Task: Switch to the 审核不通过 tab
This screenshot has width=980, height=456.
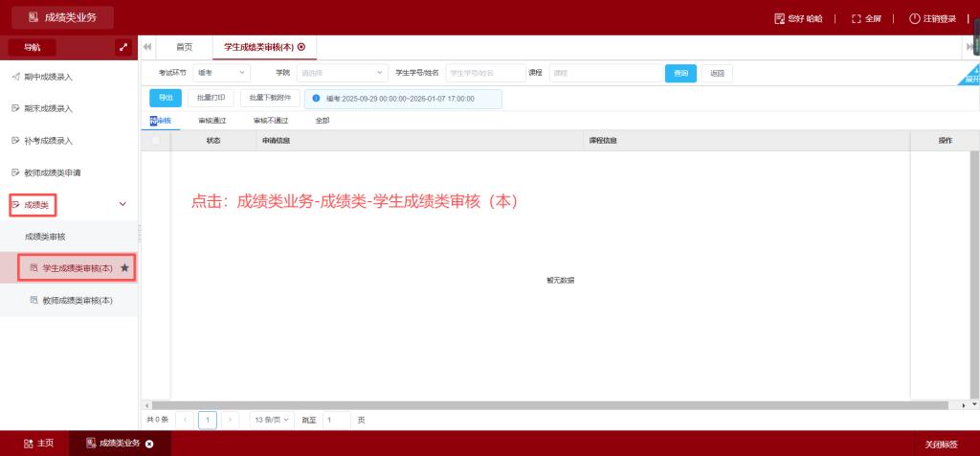Action: point(271,121)
